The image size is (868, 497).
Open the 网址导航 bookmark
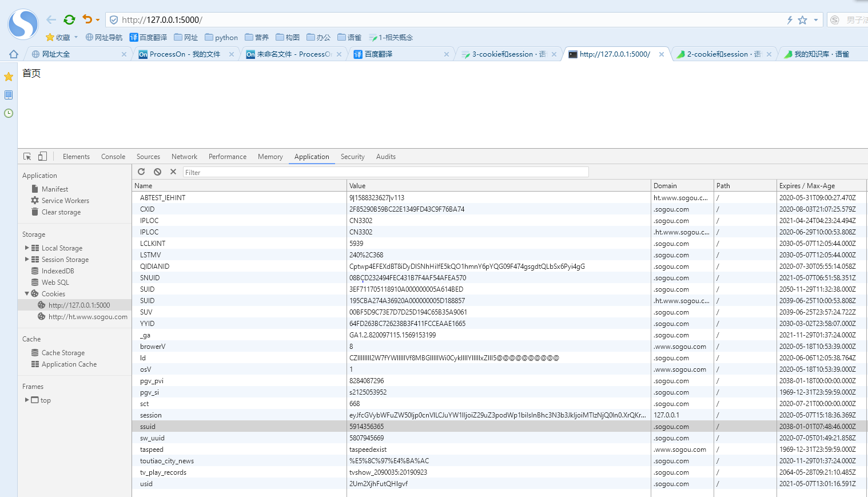[x=104, y=37]
